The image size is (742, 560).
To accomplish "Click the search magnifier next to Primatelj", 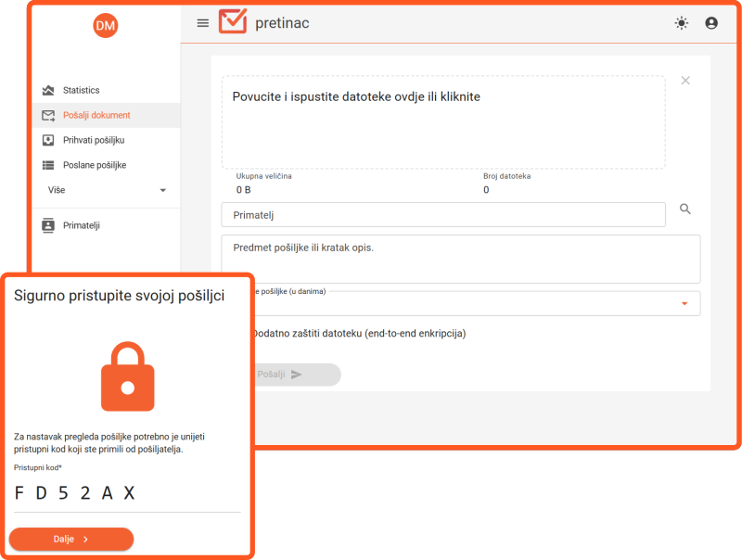I will coord(685,210).
